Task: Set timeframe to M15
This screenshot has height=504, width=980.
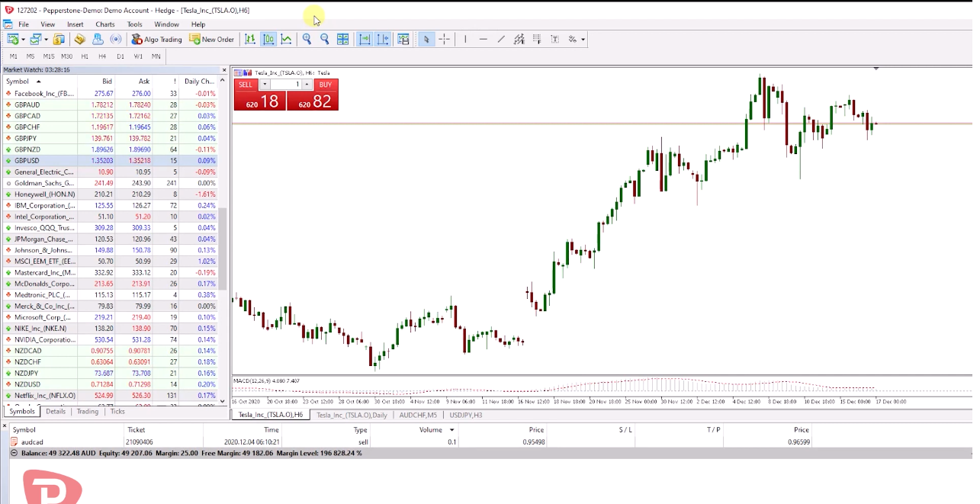Action: 49,56
